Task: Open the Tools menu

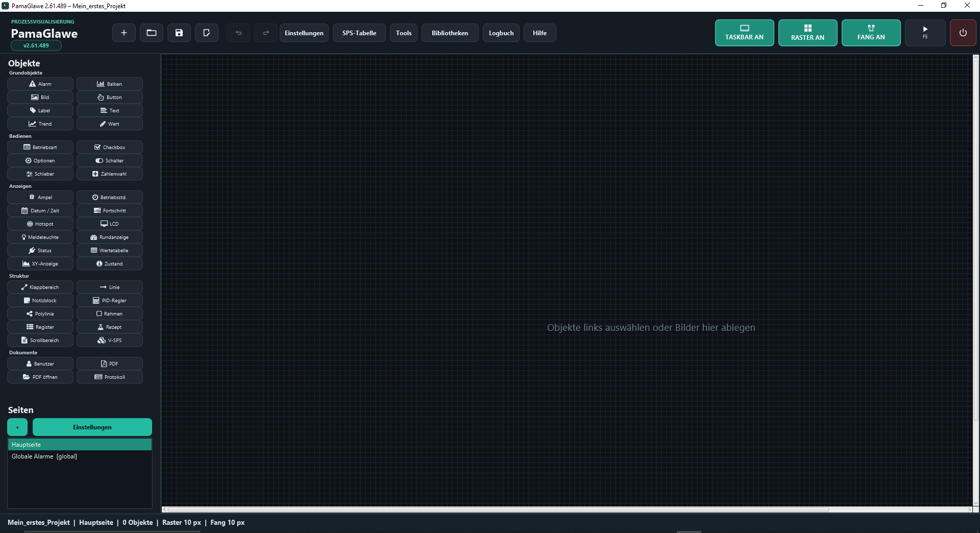Action: pos(404,33)
